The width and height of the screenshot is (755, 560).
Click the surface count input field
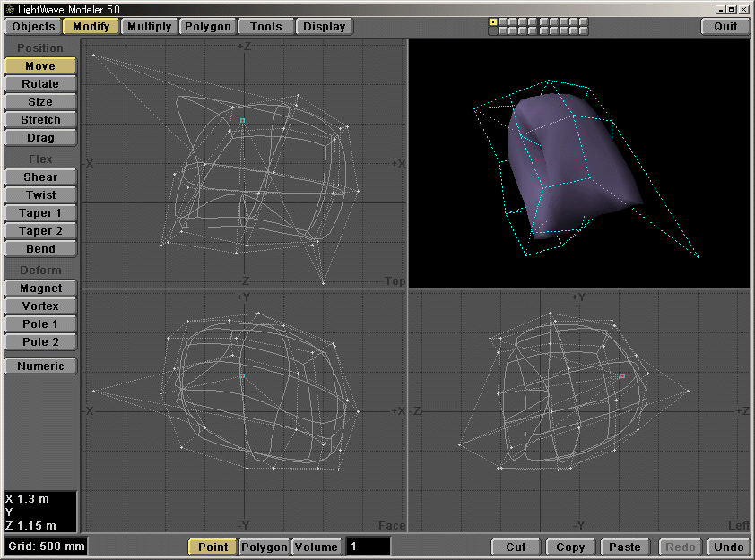click(370, 547)
